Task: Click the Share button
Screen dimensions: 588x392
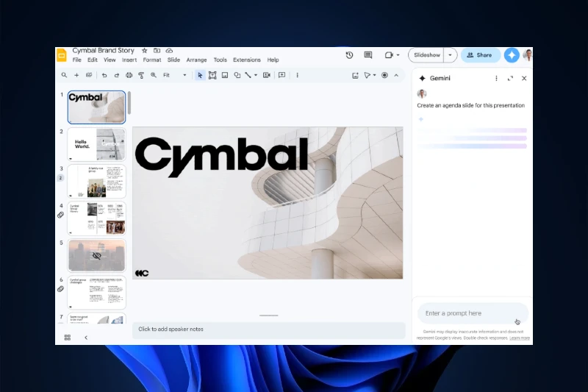Action: pos(480,55)
